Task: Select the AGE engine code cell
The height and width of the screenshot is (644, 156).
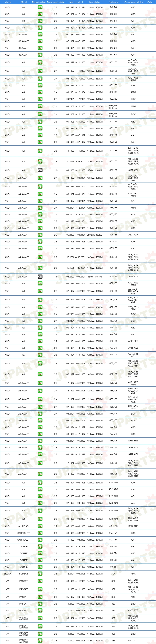Action: pyautogui.click(x=133, y=597)
